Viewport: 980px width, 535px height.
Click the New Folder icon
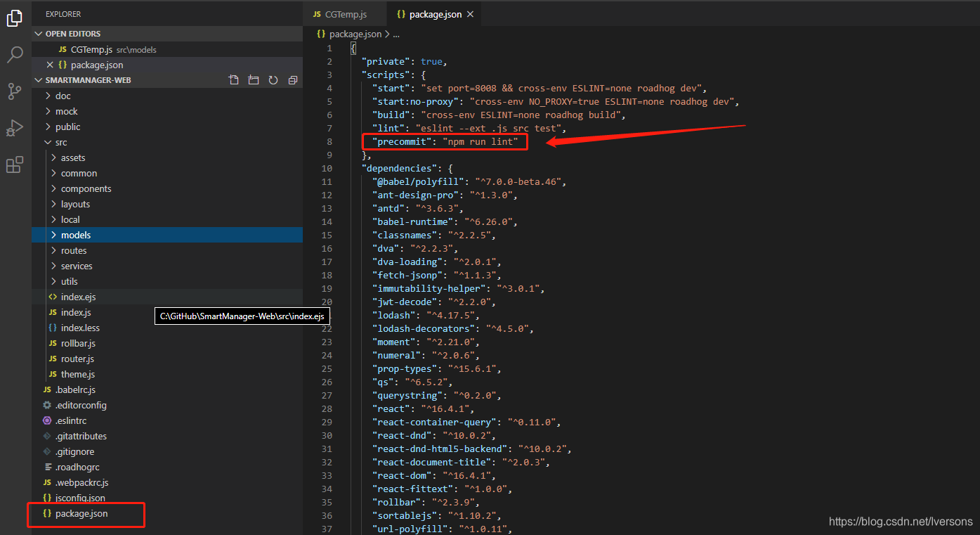(253, 79)
